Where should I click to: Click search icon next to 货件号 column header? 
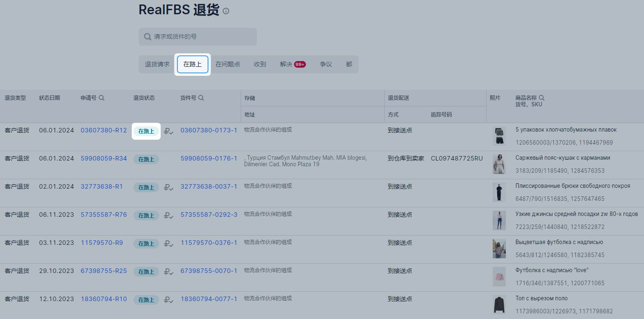201,98
